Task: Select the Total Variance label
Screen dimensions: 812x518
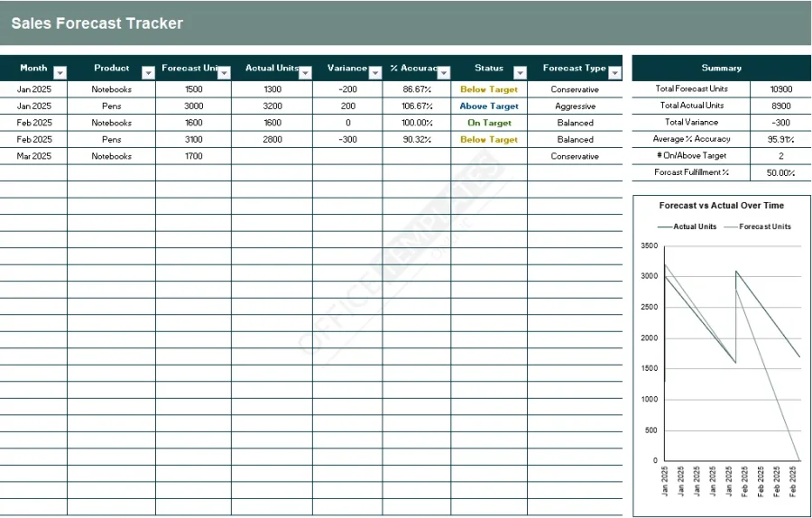Action: (x=691, y=122)
